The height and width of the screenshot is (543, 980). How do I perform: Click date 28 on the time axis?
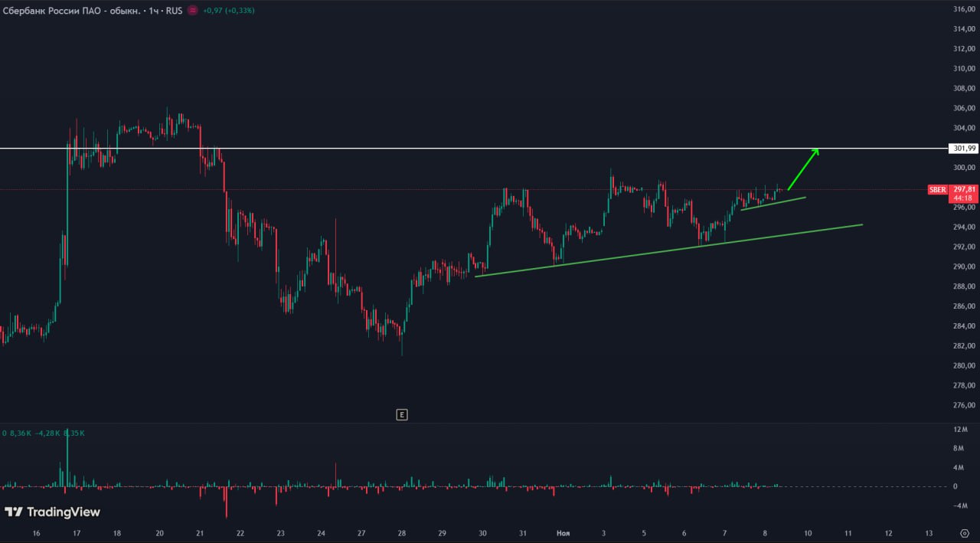(402, 533)
